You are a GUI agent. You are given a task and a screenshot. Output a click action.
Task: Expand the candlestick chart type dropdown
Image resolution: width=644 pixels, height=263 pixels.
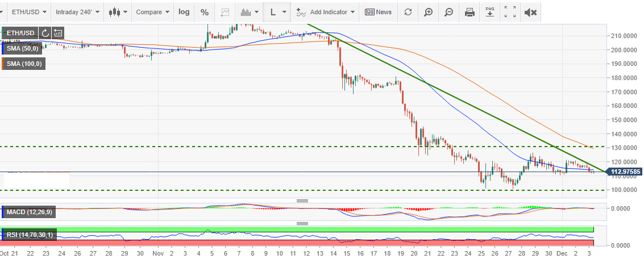pyautogui.click(x=118, y=12)
